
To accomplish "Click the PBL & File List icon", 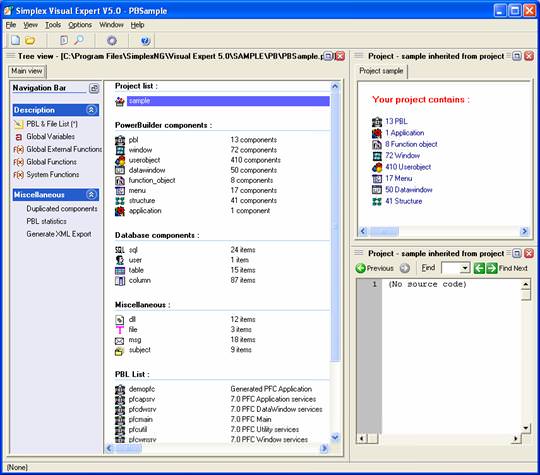I will point(18,124).
